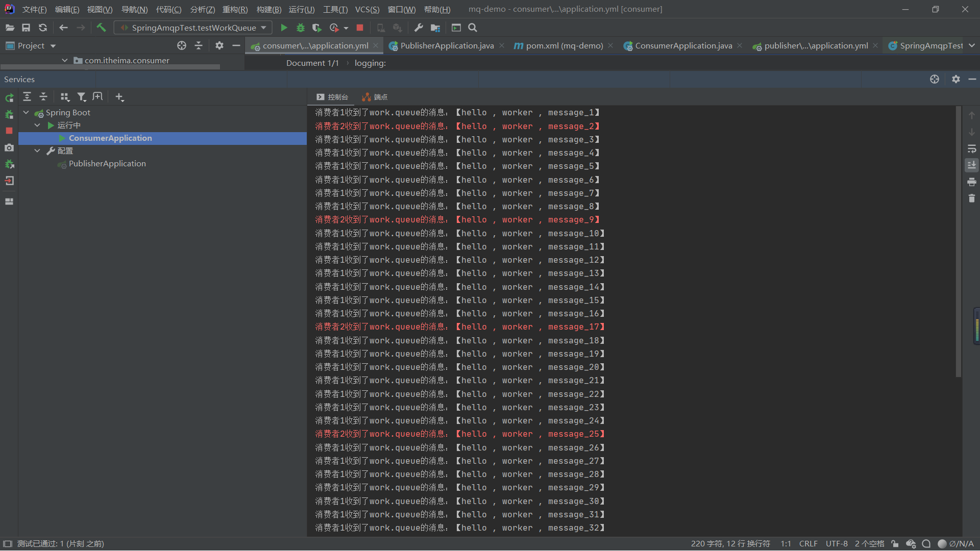Toggle soft-wrap in console output
The height and width of the screenshot is (551, 980).
[x=972, y=148]
